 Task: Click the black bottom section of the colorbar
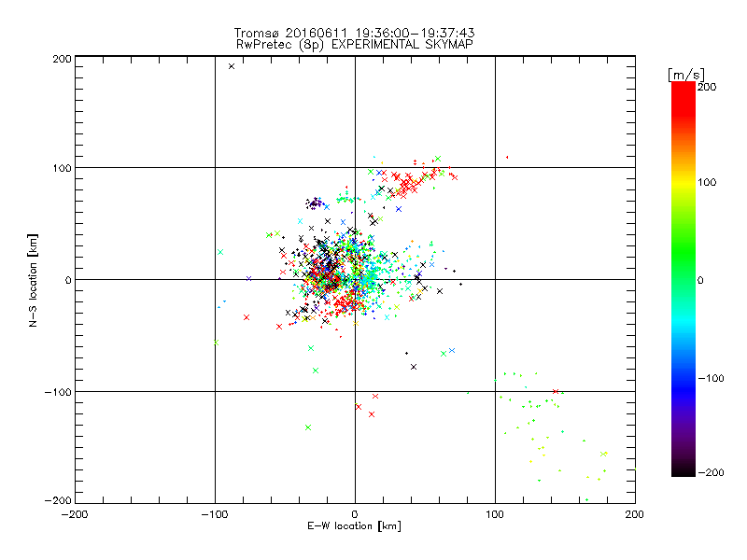click(x=684, y=469)
